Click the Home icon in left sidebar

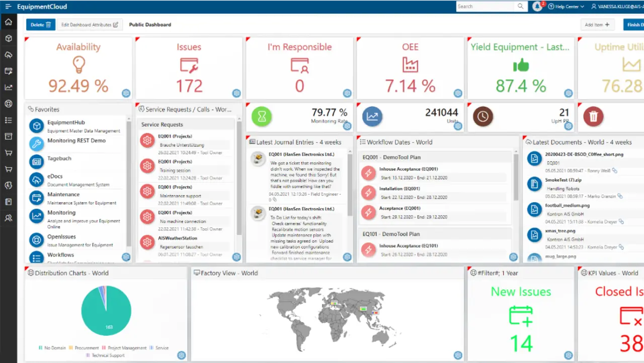[8, 22]
